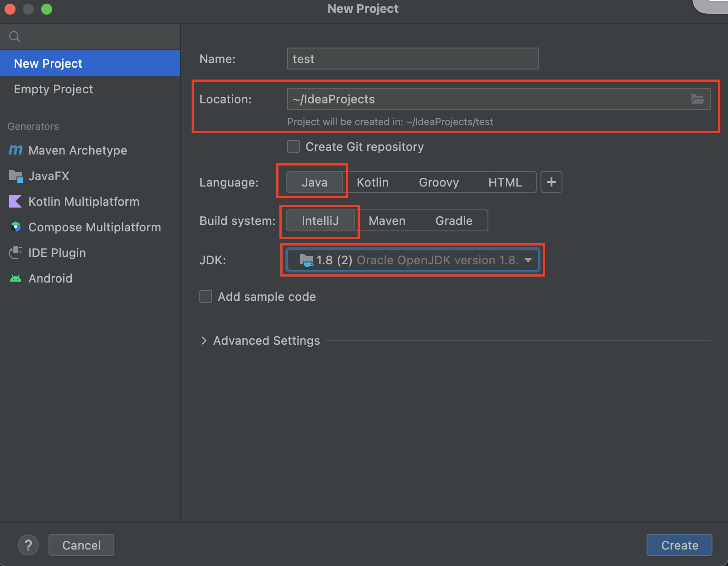This screenshot has width=728, height=566.
Task: Click the Cancel button
Action: click(x=81, y=545)
